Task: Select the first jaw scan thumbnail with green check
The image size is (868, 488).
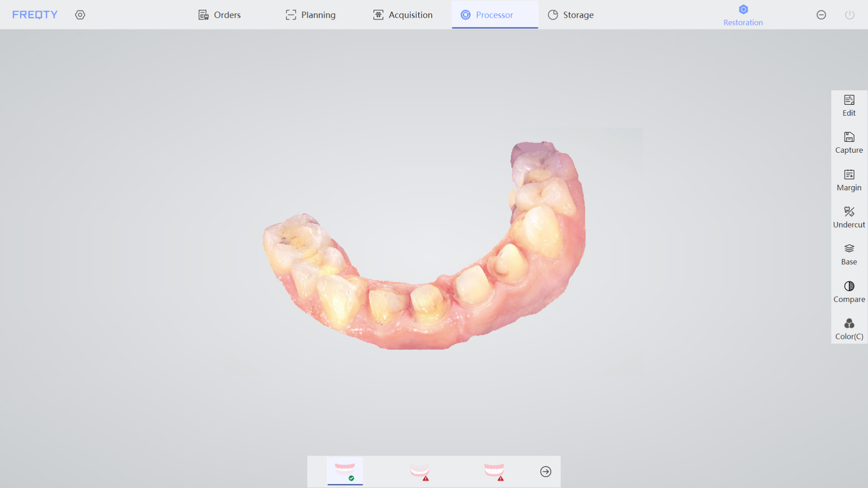Action: point(345,471)
